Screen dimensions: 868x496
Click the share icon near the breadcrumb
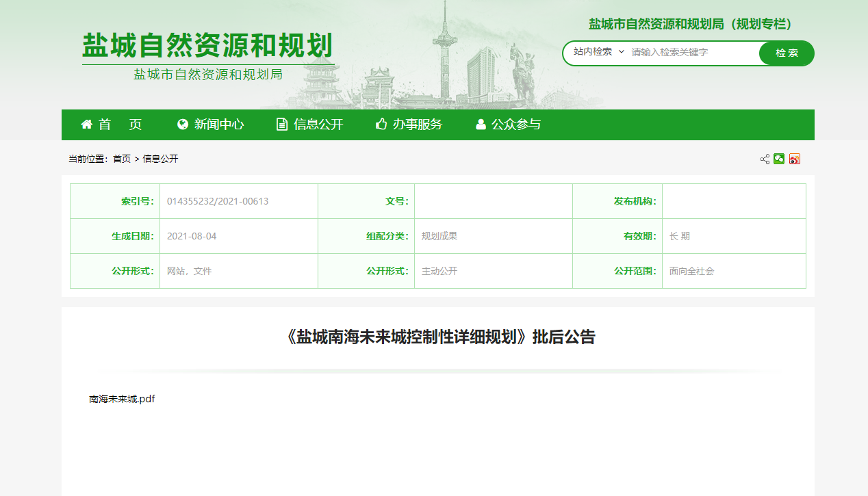[x=765, y=159]
